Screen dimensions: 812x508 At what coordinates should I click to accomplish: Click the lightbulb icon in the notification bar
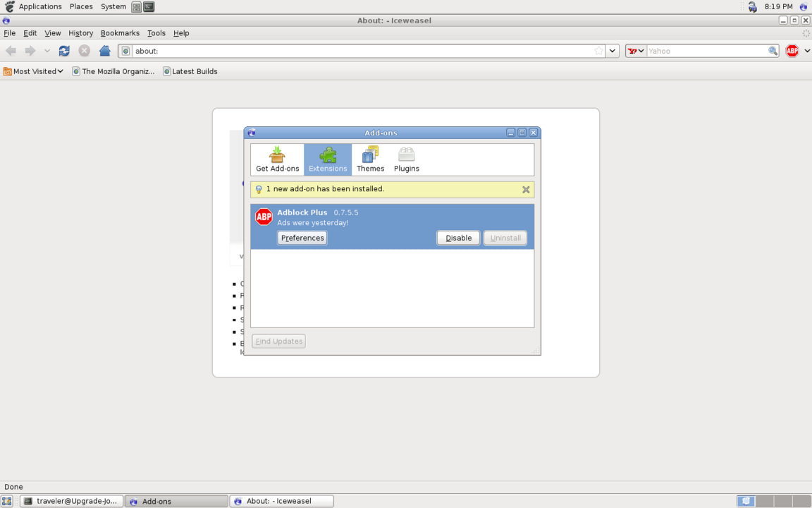pyautogui.click(x=259, y=189)
